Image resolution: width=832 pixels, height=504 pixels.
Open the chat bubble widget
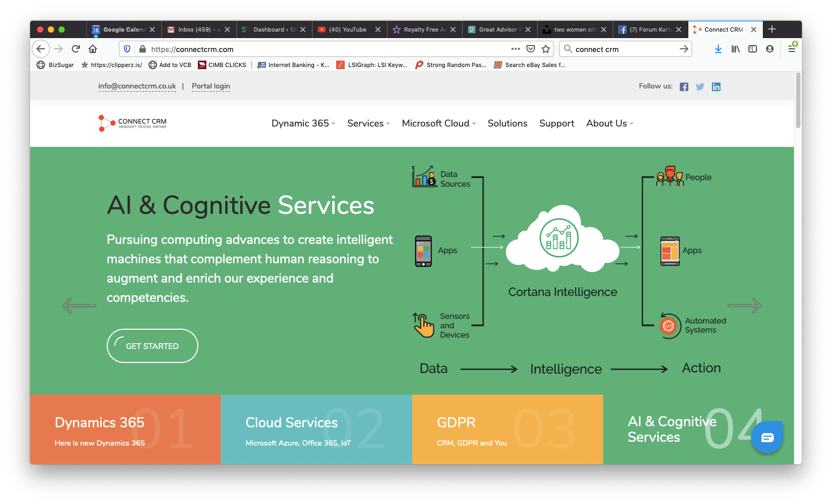pyautogui.click(x=767, y=438)
